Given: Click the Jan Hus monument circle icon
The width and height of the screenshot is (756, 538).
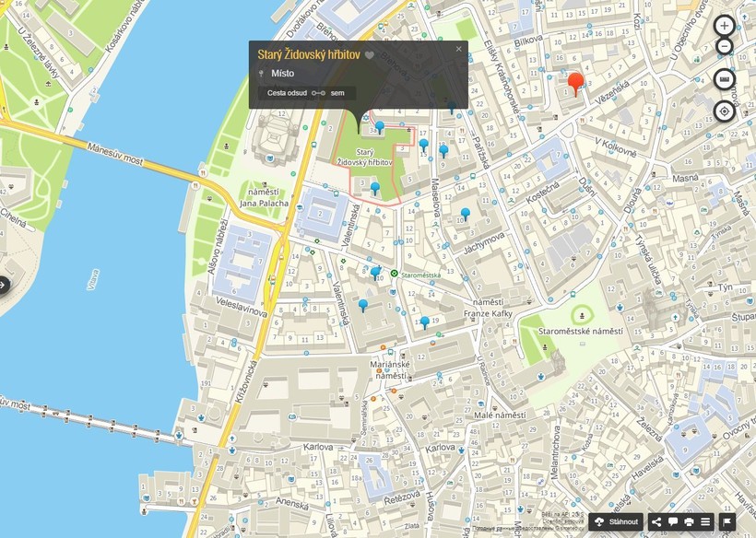Looking at the screenshot, I should point(582,315).
